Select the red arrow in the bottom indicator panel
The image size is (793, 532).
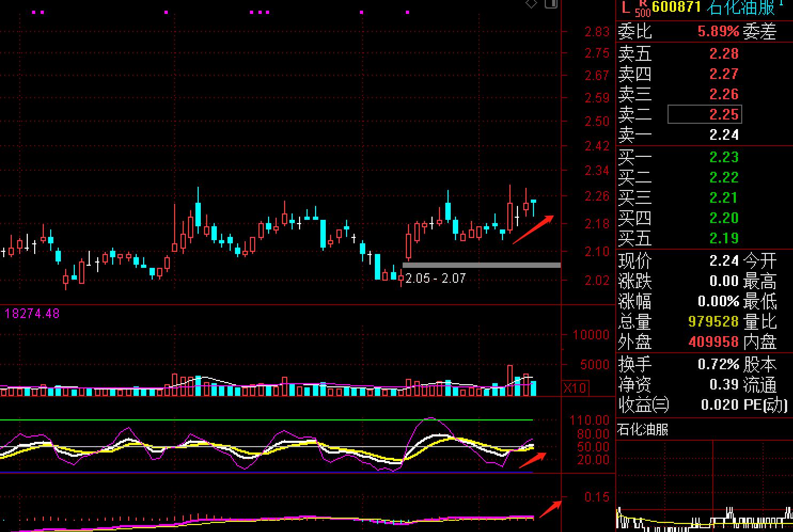coord(549,510)
